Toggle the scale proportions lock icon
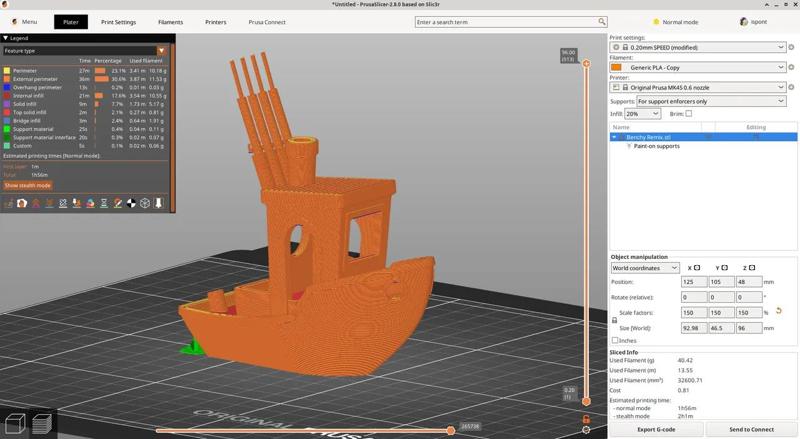Screen dimensions: 800x439 (614, 320)
